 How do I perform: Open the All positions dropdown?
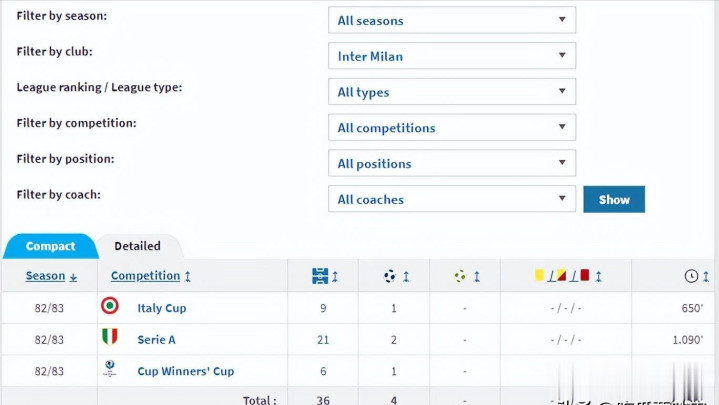(452, 163)
